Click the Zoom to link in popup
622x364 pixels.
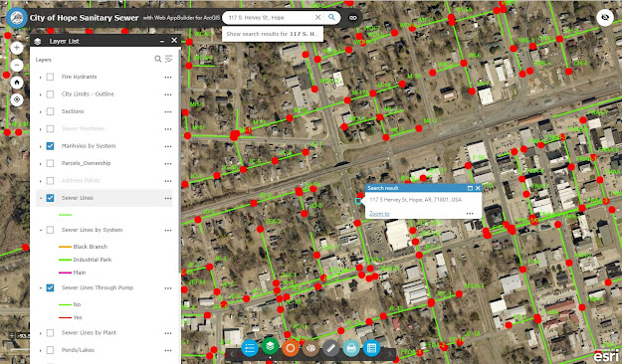click(379, 214)
